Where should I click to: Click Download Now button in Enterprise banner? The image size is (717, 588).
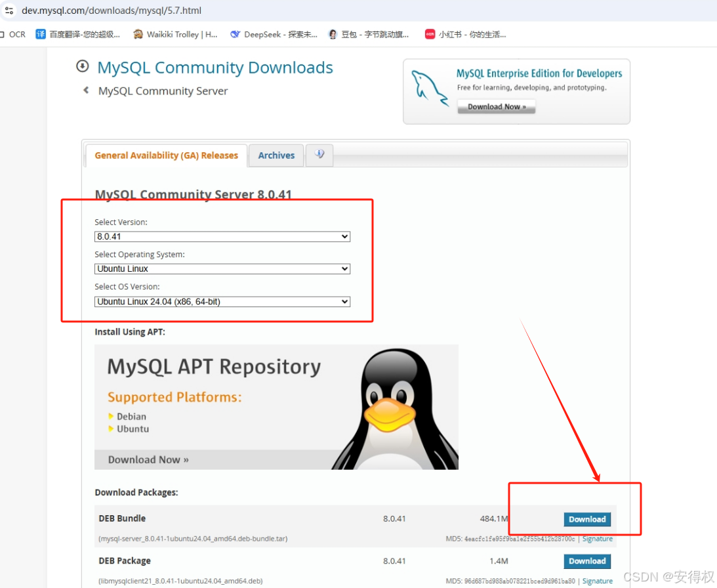[x=496, y=106]
